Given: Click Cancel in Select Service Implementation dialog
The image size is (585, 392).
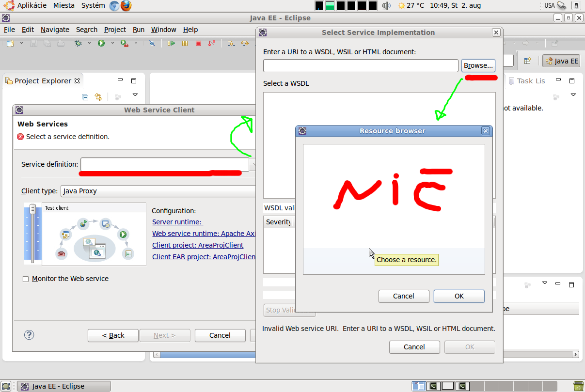Looking at the screenshot, I should point(414,347).
